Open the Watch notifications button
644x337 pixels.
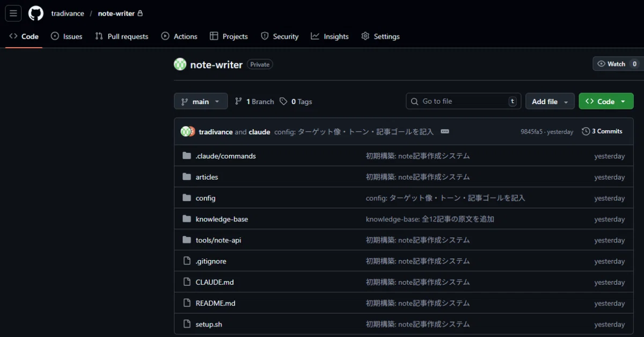pyautogui.click(x=618, y=64)
